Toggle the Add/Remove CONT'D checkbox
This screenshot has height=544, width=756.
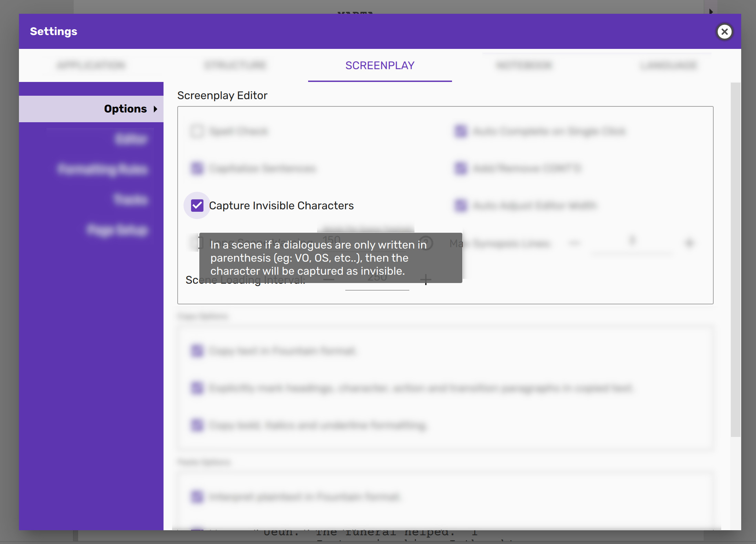(461, 168)
